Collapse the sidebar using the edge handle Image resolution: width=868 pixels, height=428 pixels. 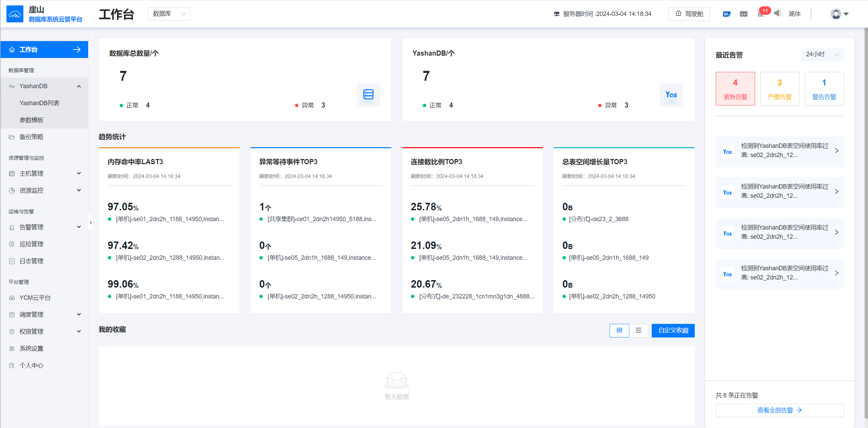coord(91,223)
